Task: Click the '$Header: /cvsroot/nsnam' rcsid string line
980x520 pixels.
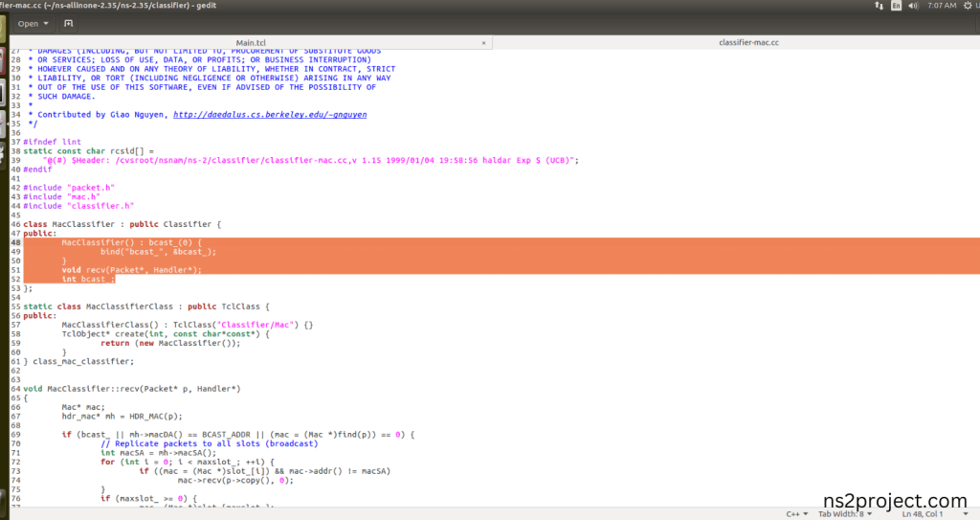Action: [311, 160]
